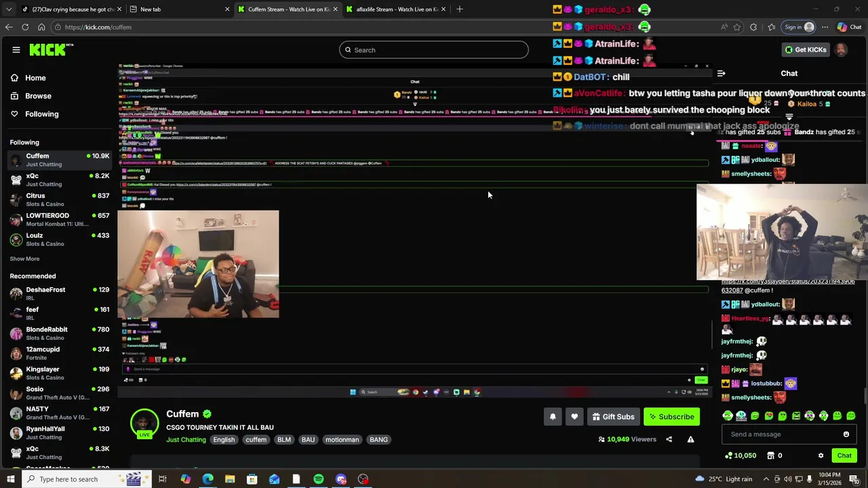Open the recommended feef channel
868x488 pixels.
click(60, 313)
